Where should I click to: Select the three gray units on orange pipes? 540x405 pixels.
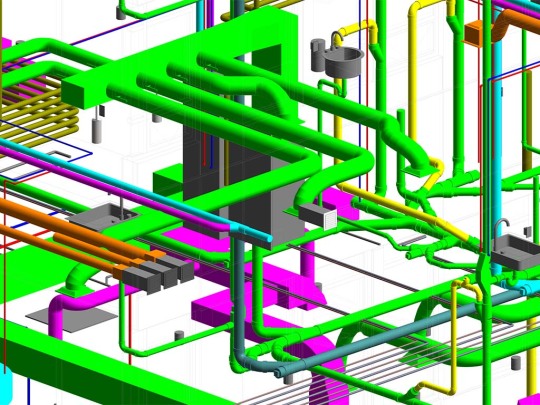(158, 273)
